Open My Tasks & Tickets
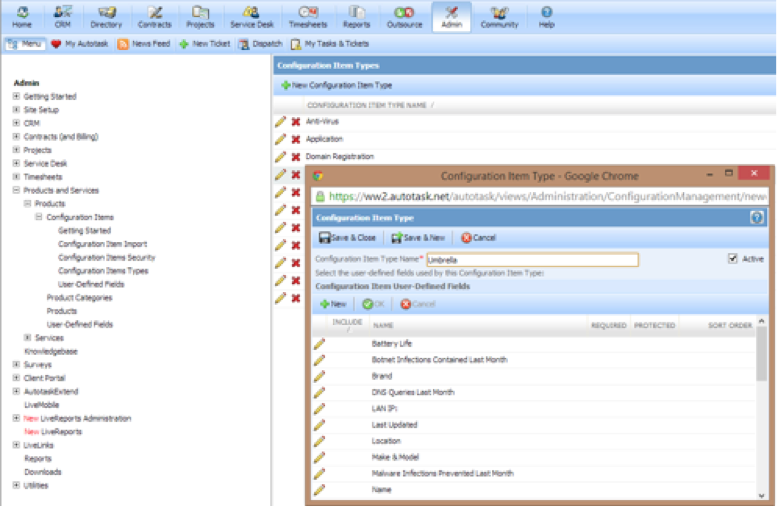Image resolution: width=777 pixels, height=507 pixels. click(x=330, y=44)
